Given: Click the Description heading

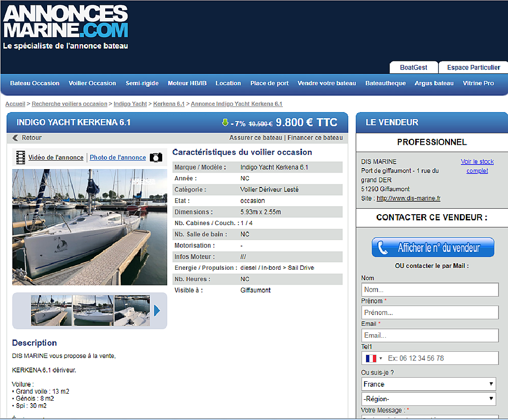Looking at the screenshot, I should click(34, 343).
